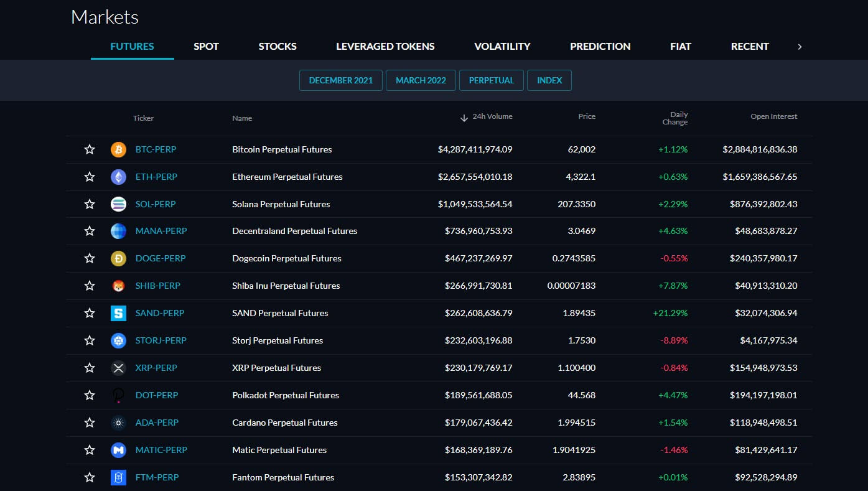Viewport: 868px width, 491px height.
Task: Toggle favorite star for SHIB-PERP
Action: (x=90, y=286)
